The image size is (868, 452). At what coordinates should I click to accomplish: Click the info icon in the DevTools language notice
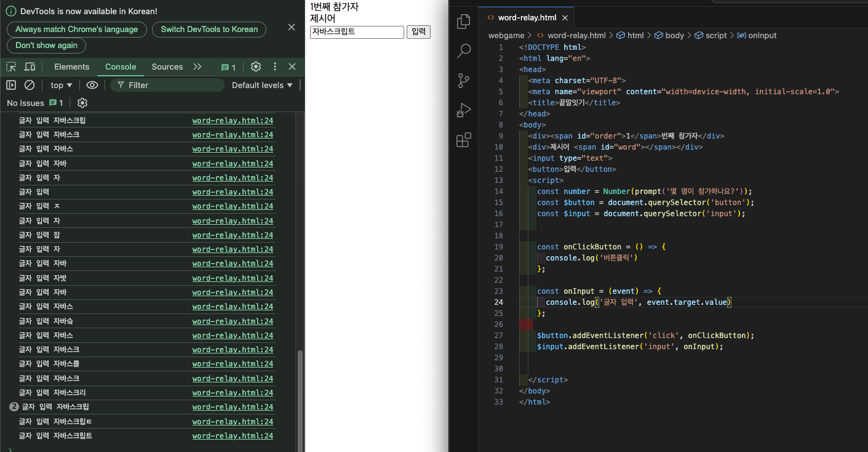10,11
